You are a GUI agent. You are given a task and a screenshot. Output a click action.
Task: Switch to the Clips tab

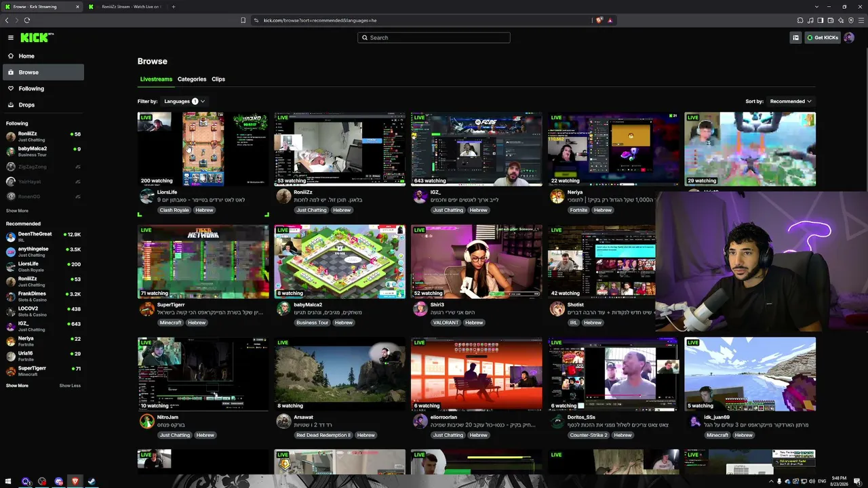pos(218,79)
